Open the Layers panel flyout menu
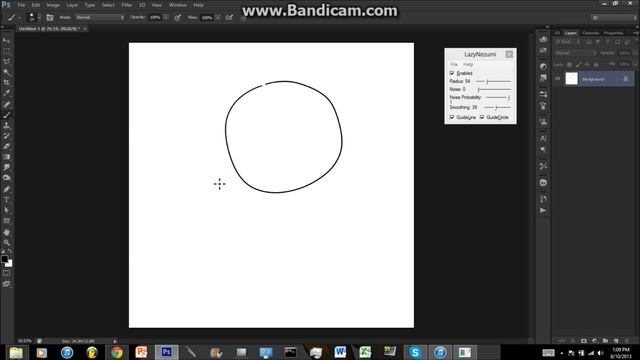Screen dimensions: 640x360 (x=636, y=33)
